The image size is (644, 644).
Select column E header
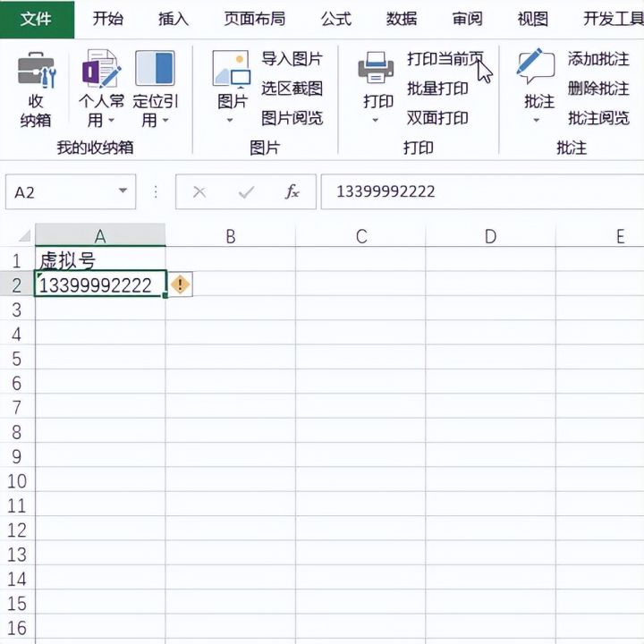pos(599,235)
